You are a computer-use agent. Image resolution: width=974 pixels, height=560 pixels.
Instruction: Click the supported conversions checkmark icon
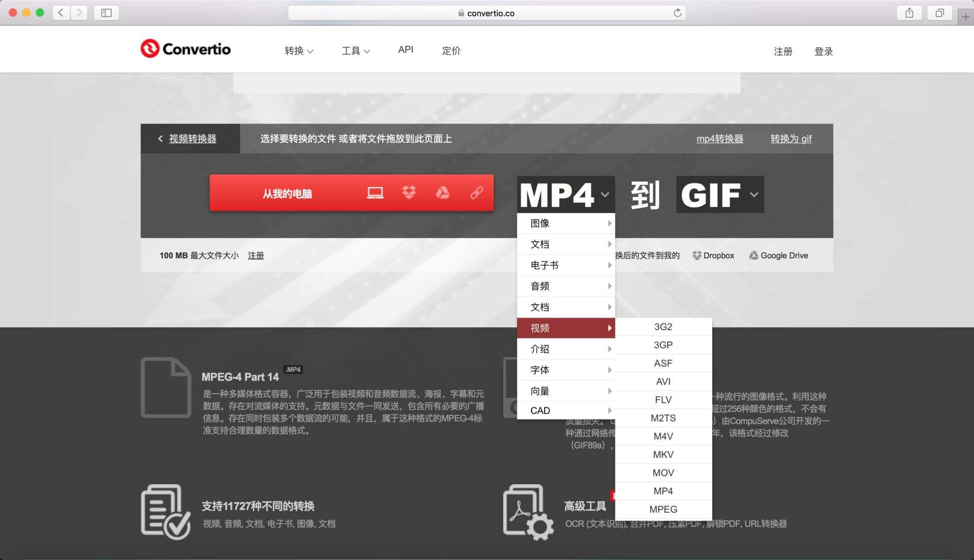(x=165, y=511)
